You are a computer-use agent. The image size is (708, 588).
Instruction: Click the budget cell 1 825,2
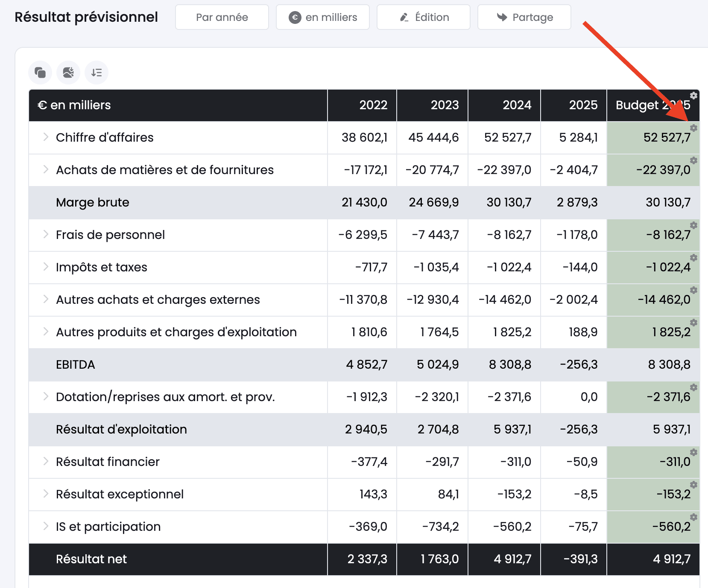coord(653,332)
